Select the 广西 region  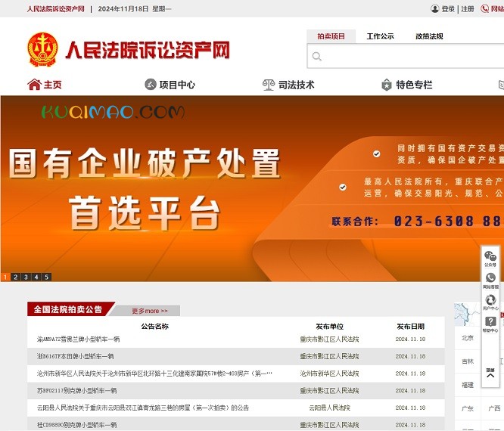pyautogui.click(x=494, y=408)
